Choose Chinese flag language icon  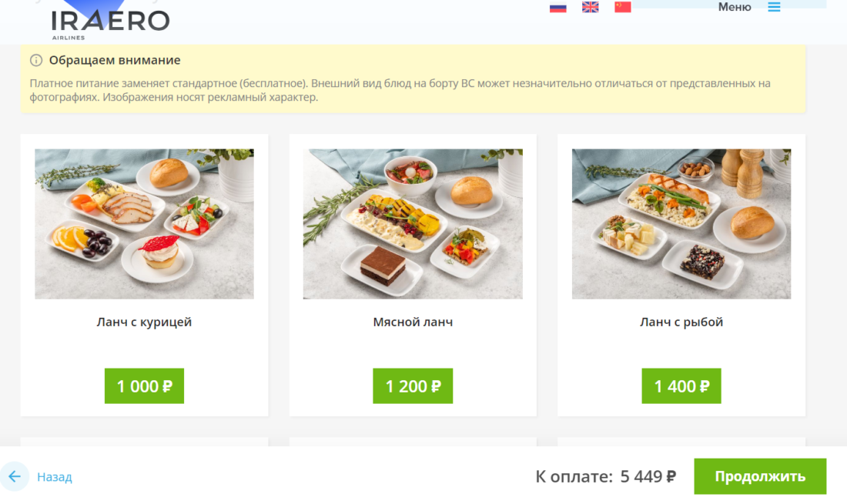(x=623, y=8)
